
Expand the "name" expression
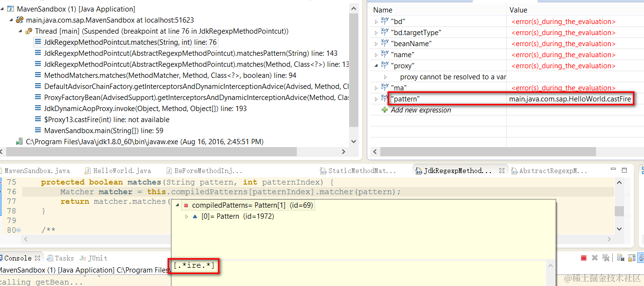tap(376, 55)
